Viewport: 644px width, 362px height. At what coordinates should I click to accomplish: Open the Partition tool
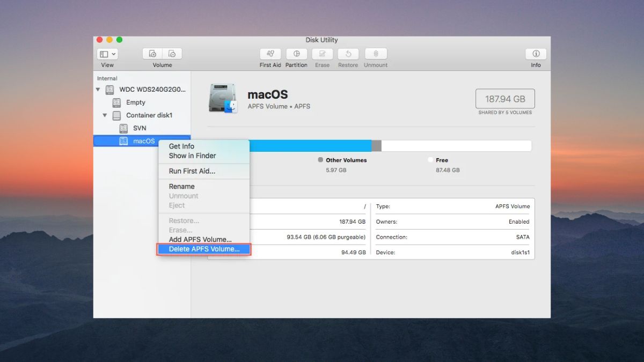[x=296, y=54]
